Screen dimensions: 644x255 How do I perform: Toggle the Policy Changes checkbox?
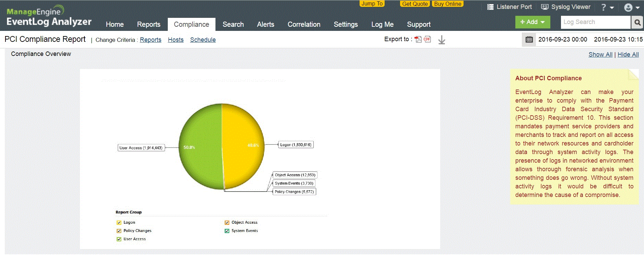coord(119,231)
